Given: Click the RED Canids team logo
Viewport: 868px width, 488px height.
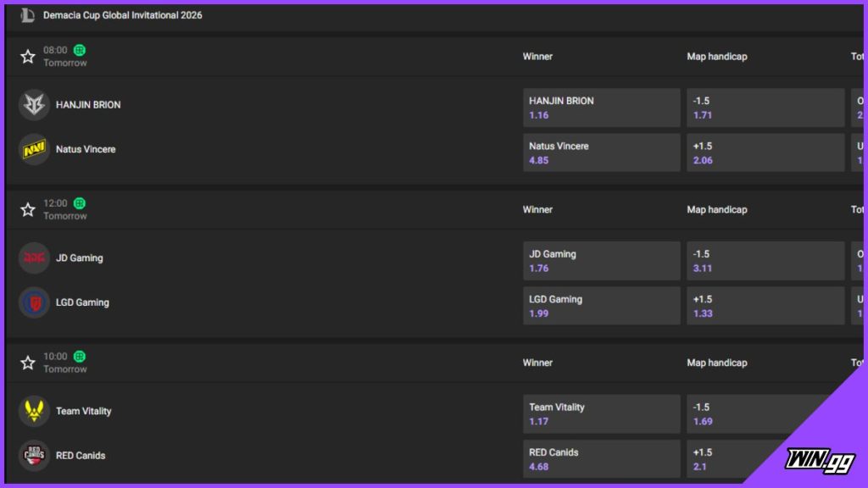Looking at the screenshot, I should coord(34,455).
